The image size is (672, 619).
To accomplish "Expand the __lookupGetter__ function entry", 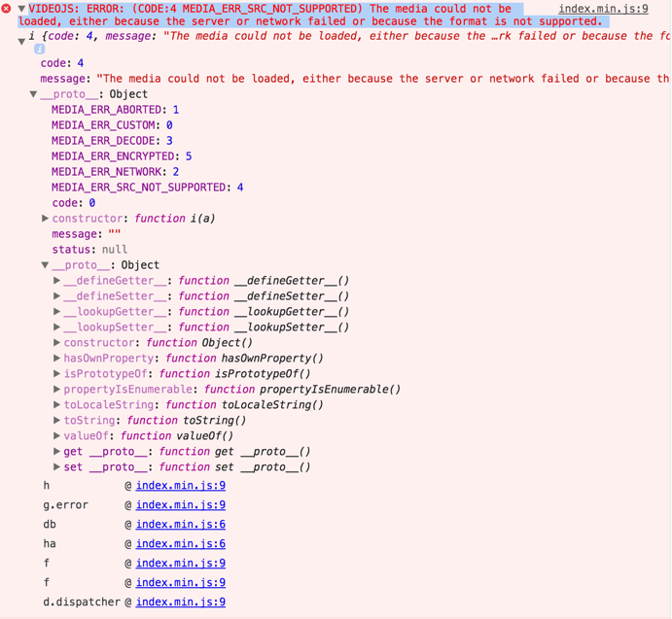I will coord(56,311).
